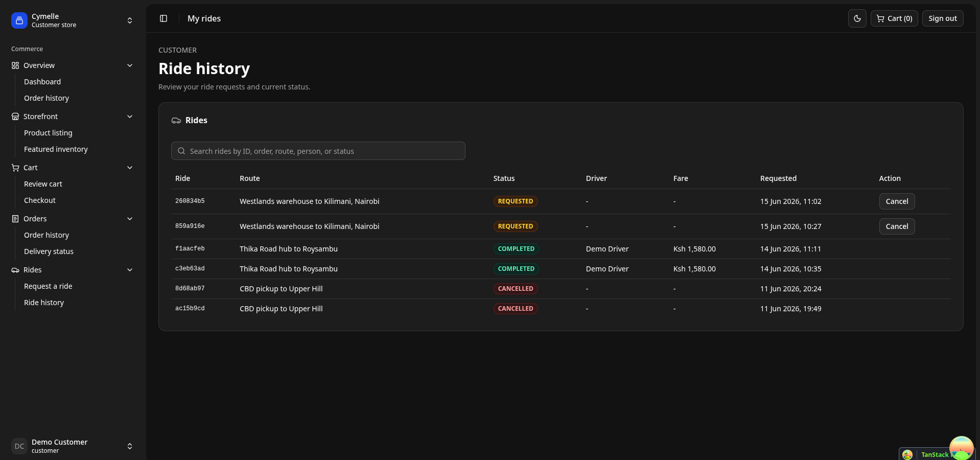Open Delivery status page
This screenshot has height=460, width=980.
[49, 251]
